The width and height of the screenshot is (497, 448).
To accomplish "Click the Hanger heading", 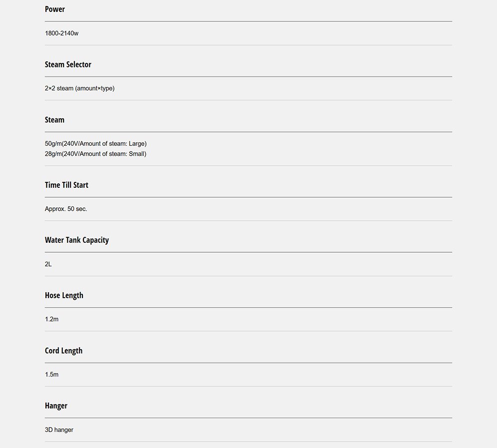I will point(56,406).
